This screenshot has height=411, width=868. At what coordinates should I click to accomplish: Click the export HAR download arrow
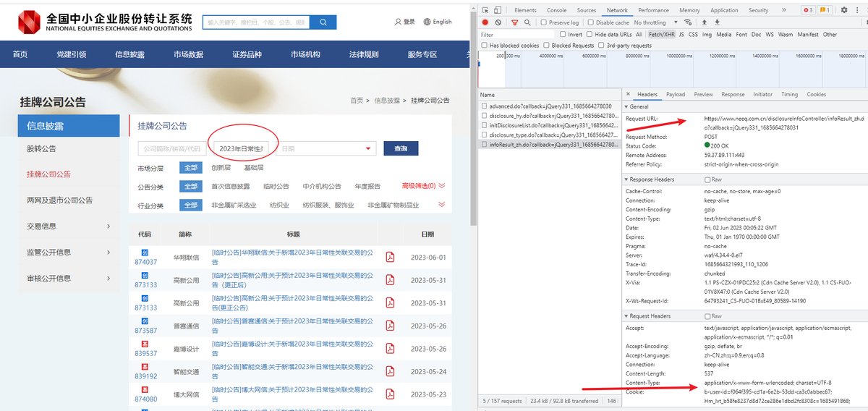click(716, 22)
